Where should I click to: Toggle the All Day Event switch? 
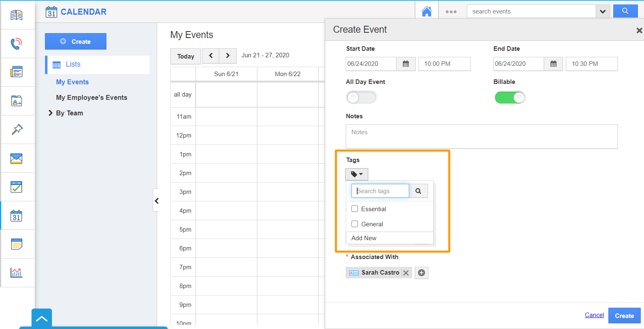[361, 97]
